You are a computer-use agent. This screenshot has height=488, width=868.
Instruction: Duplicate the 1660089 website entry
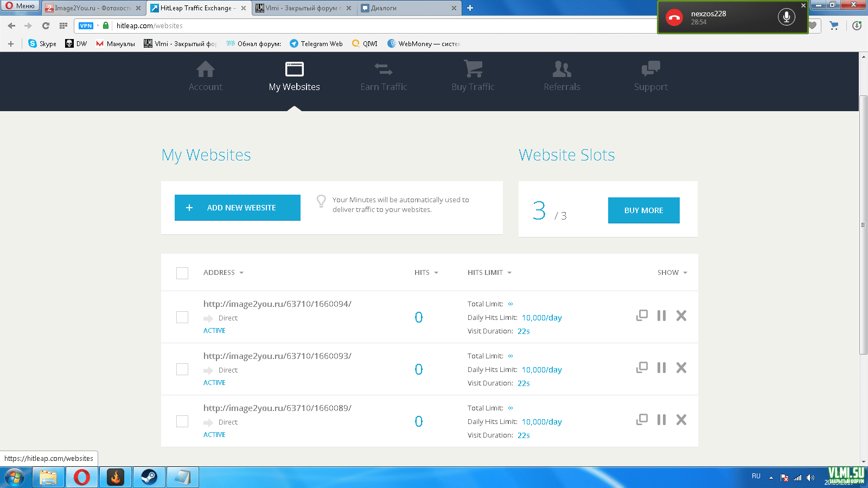pos(642,420)
